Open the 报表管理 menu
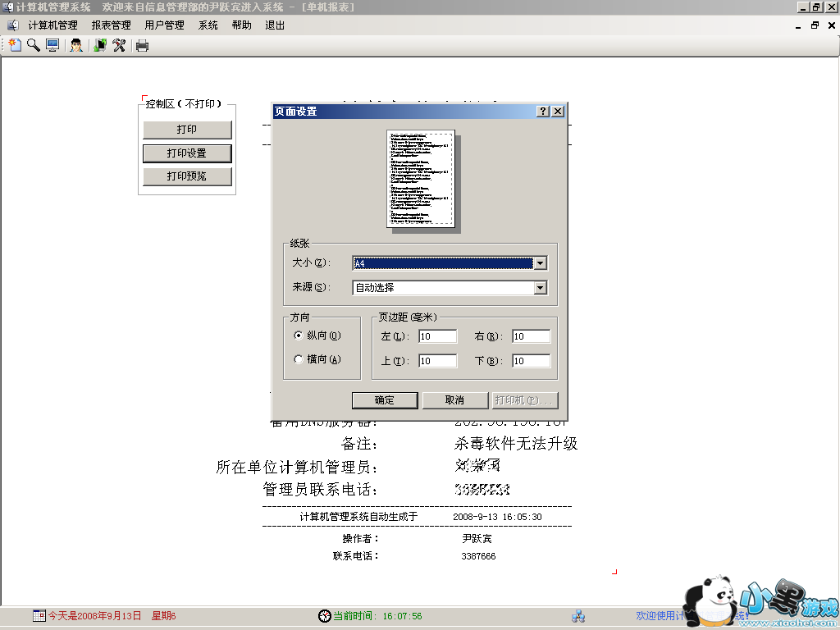The width and height of the screenshot is (840, 630). (x=111, y=25)
